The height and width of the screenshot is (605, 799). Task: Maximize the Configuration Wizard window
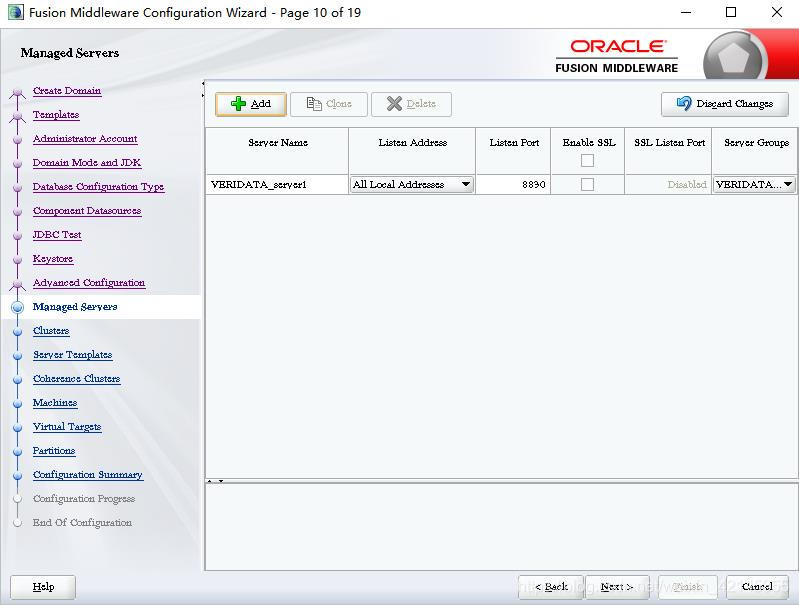[731, 12]
